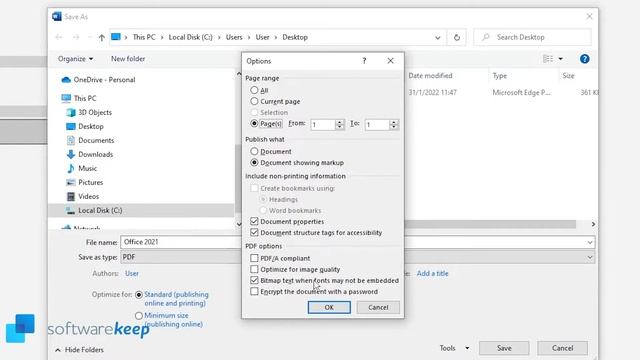Open Save as type dropdown
640x360 pixels.
click(x=590, y=257)
